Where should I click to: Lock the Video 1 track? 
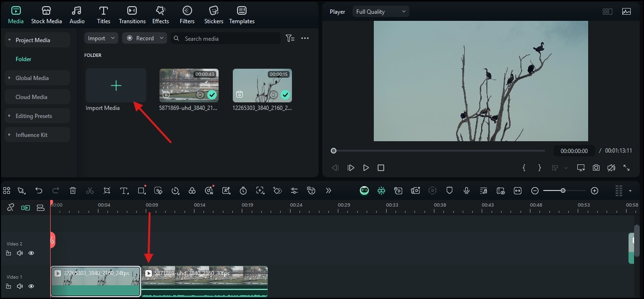point(9,286)
